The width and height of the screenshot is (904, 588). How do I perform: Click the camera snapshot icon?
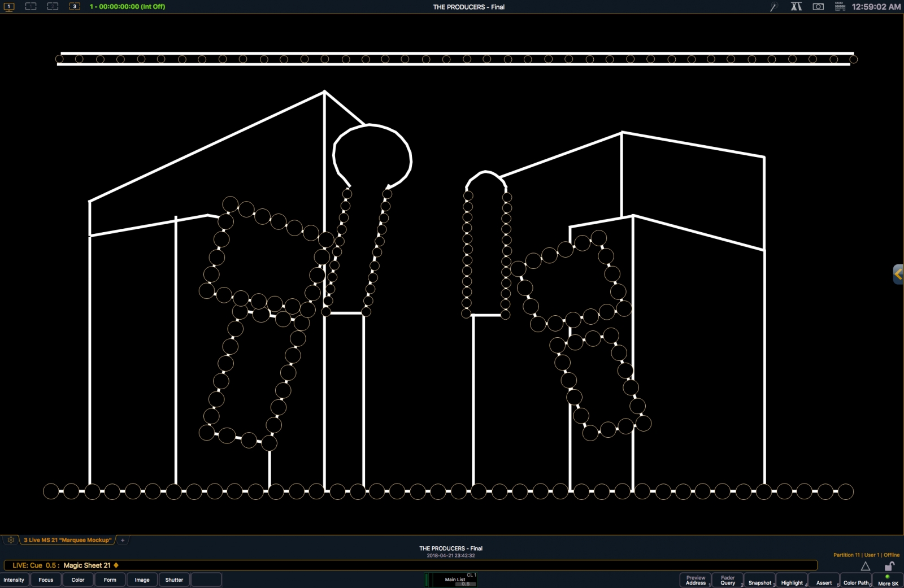click(x=818, y=7)
